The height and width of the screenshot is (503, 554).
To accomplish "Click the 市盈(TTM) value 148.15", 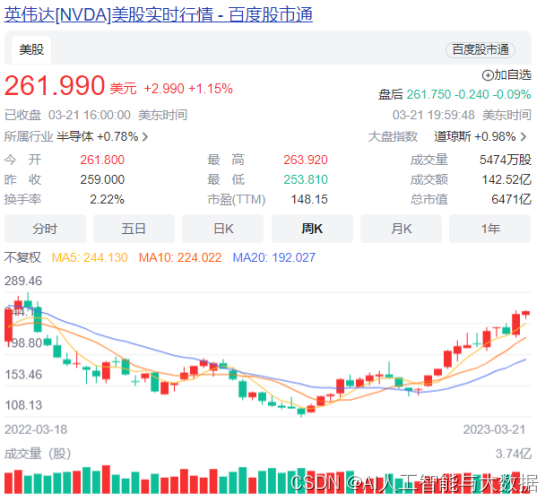I will pyautogui.click(x=309, y=199).
